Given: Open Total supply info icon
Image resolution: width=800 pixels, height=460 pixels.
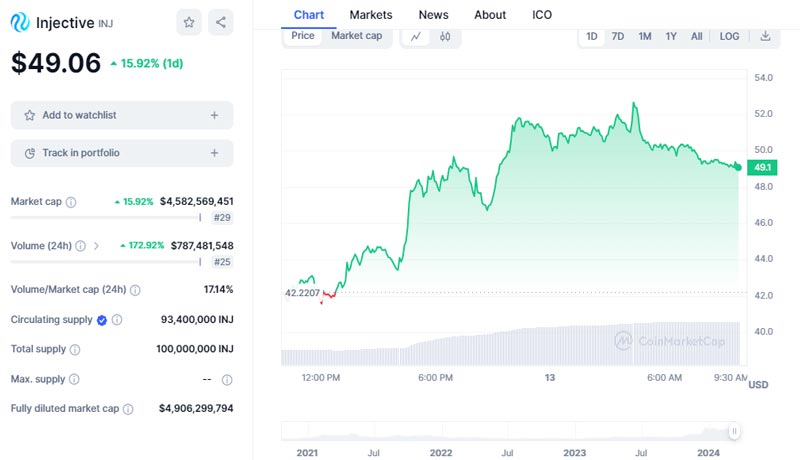Looking at the screenshot, I should (74, 349).
